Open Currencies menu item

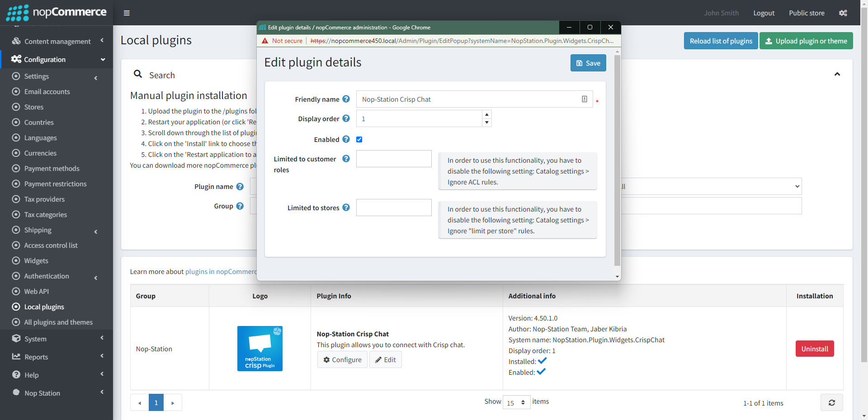40,153
